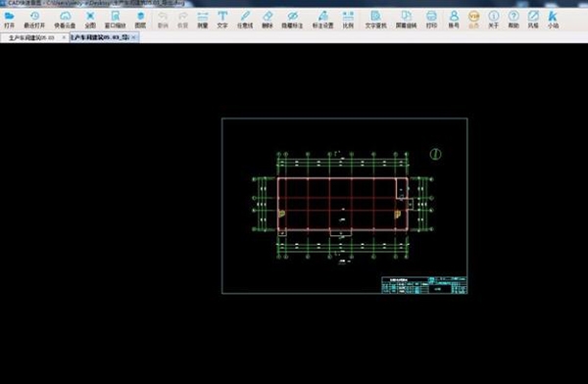Show recently opened files (最近打开)
Viewport: 588px width, 384px height.
pyautogui.click(x=34, y=20)
